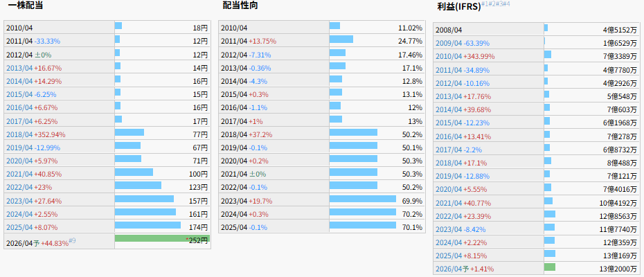This screenshot has width=644, height=277.
Task: Open the 2021/04 link in 一株配当 table
Action: click(x=19, y=174)
